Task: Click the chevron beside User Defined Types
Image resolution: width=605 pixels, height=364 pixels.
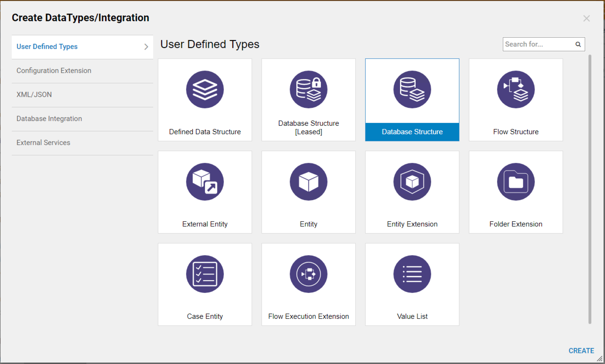Action: click(x=146, y=47)
